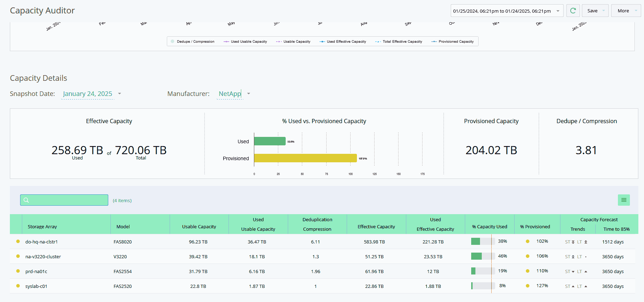Click the 38% capacity used bar

483,241
